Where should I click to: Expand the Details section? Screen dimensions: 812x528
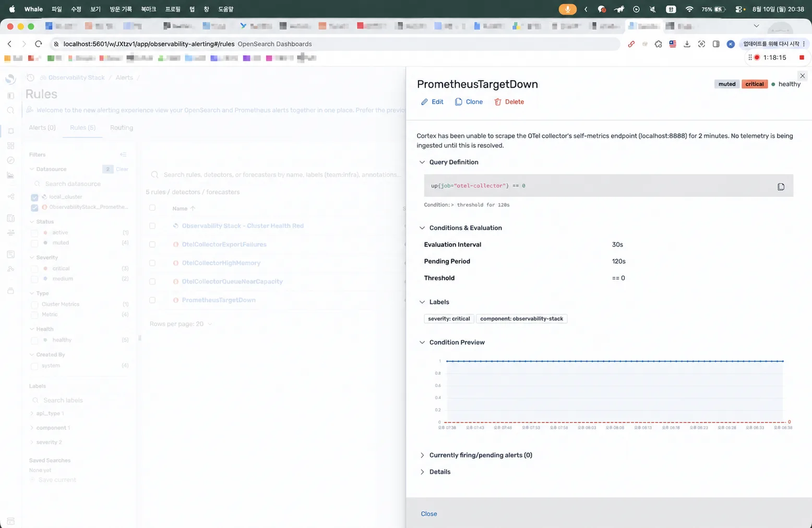tap(422, 472)
